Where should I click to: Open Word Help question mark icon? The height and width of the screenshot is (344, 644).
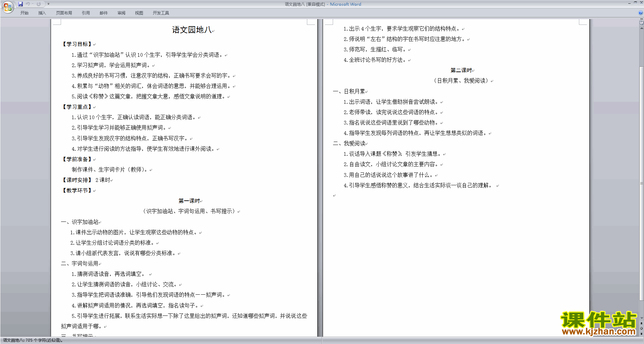[641, 13]
